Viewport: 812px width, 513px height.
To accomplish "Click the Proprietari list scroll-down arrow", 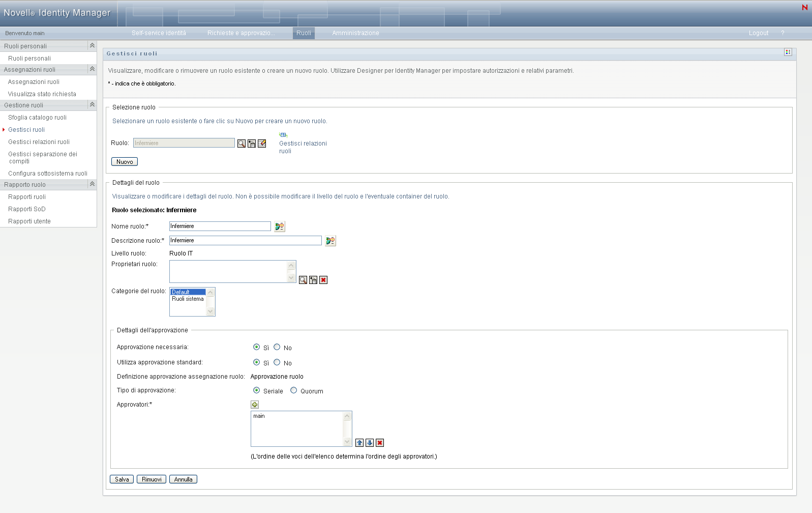I will pyautogui.click(x=291, y=278).
